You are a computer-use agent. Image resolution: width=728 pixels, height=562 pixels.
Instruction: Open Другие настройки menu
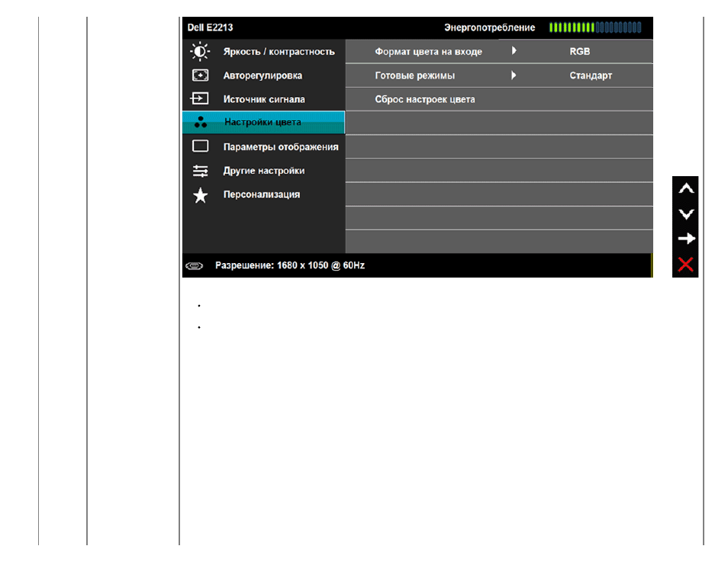(x=264, y=170)
